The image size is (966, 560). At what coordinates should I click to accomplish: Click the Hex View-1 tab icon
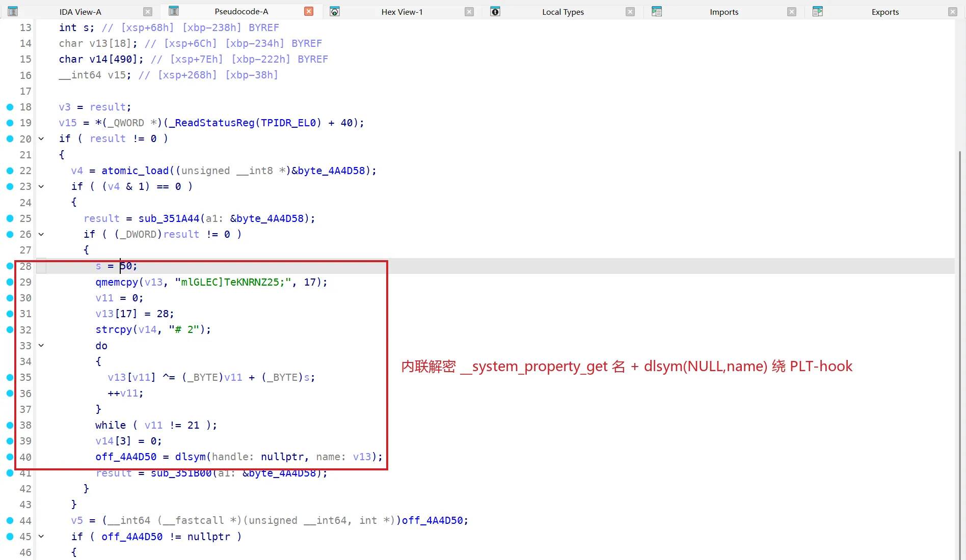335,11
